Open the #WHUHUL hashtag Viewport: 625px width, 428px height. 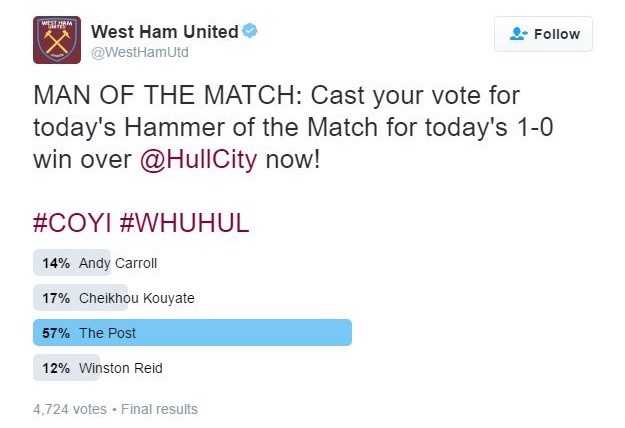coord(185,222)
